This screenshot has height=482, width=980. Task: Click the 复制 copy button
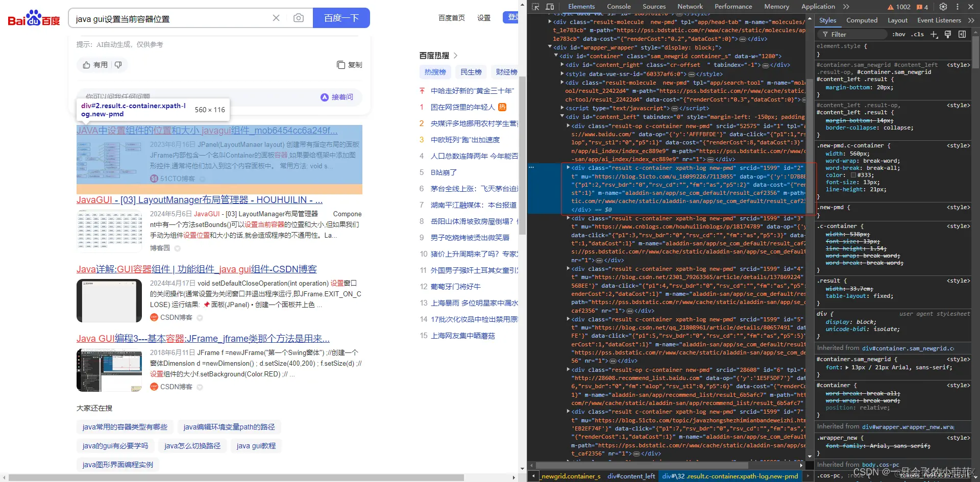point(350,65)
